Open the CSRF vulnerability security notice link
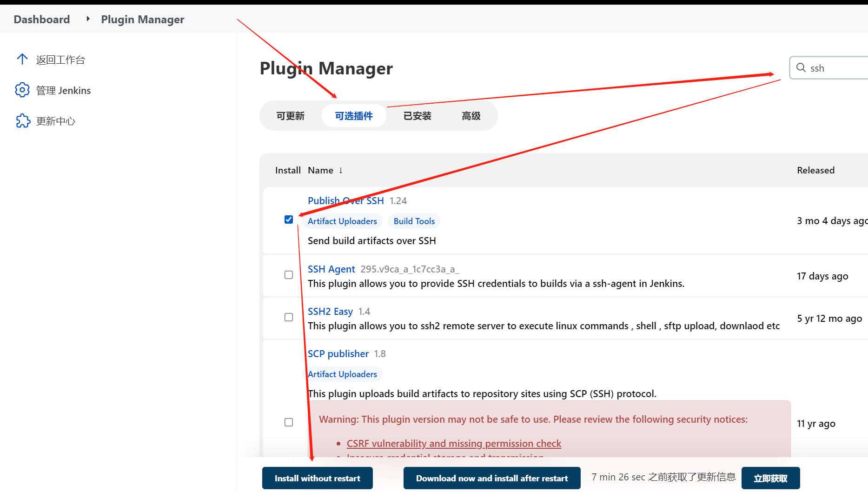 coord(454,443)
